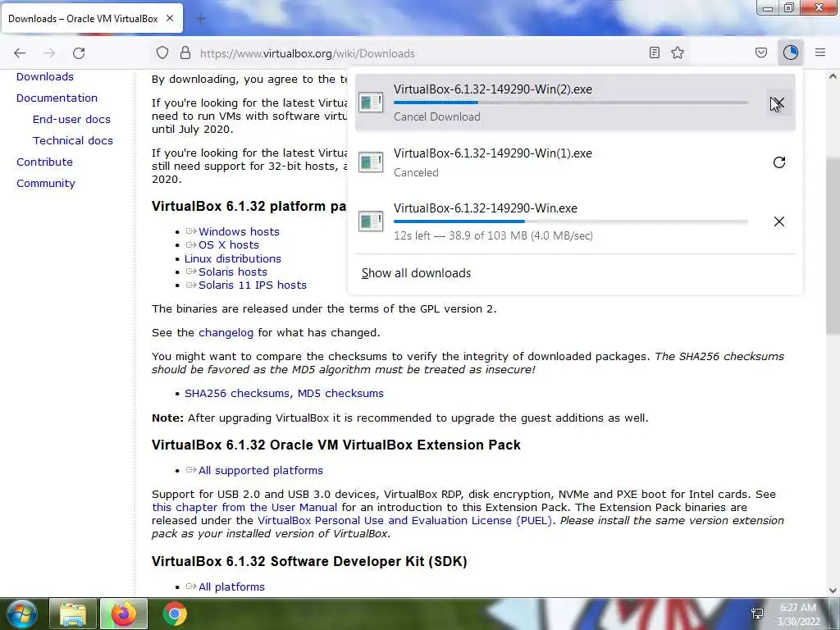Click the scrollbar up arrow
Screen dimensions: 840x630
point(833,76)
